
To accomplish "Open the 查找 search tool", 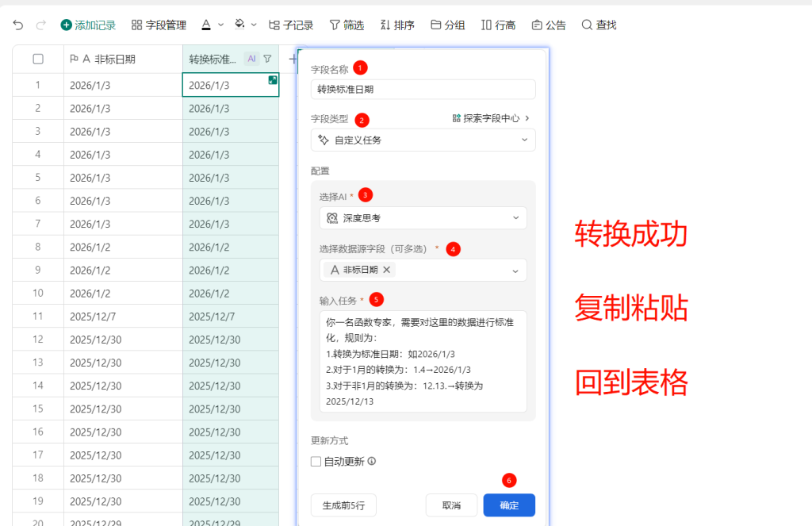I will coord(599,25).
